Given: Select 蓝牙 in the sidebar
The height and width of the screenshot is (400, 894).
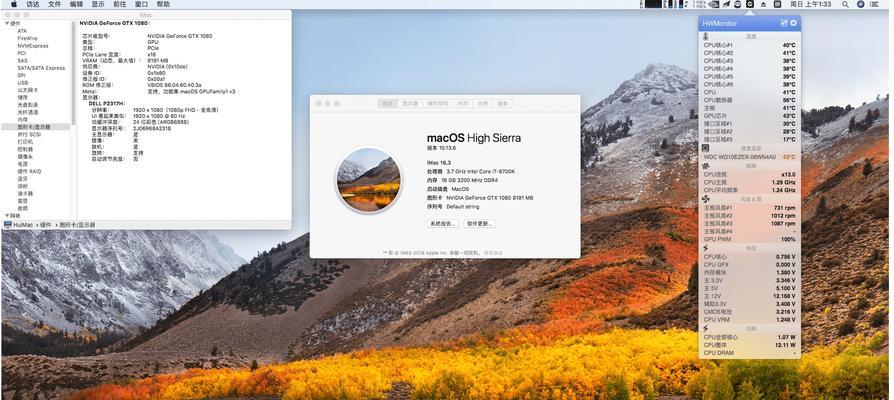Looking at the screenshot, I should point(23,179).
